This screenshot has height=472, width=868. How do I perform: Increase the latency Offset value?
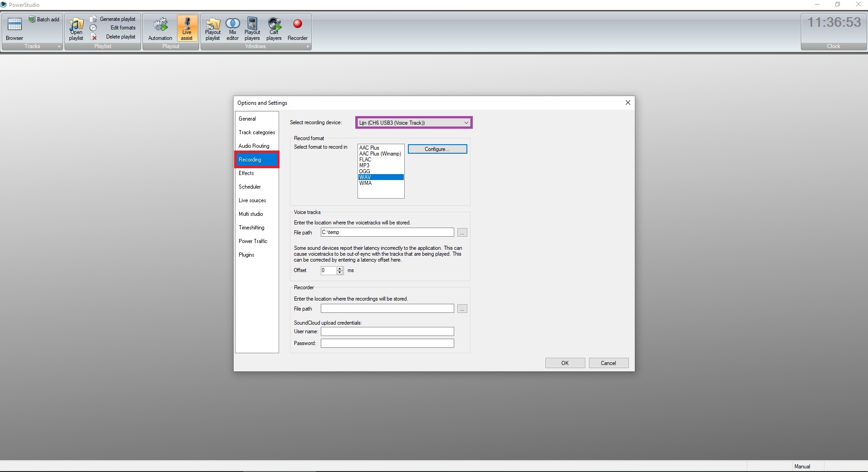click(340, 268)
